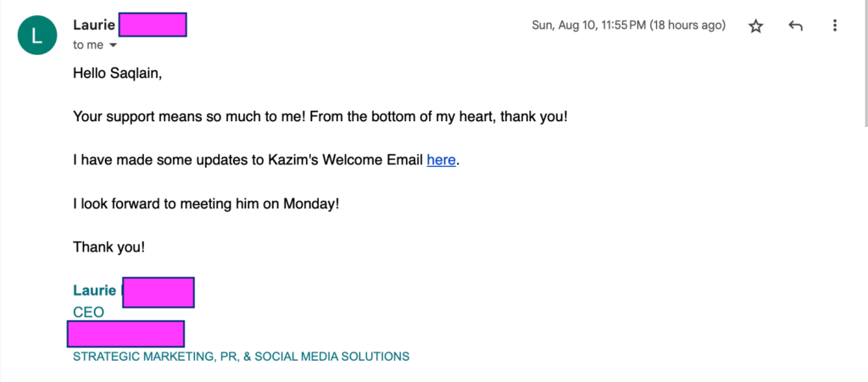Click the 'Hello Saqlain,' greeting line
The image size is (868, 382).
tap(117, 73)
